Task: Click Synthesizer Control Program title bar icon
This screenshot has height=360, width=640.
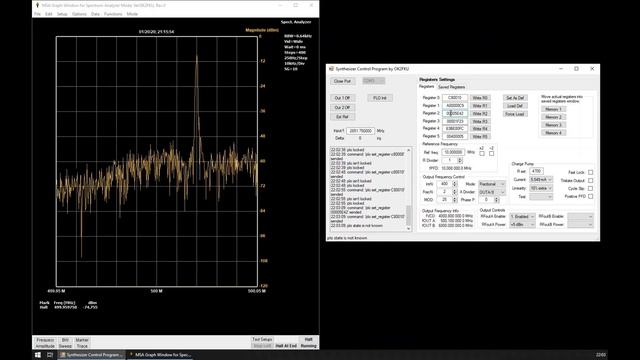Action: tap(331, 69)
